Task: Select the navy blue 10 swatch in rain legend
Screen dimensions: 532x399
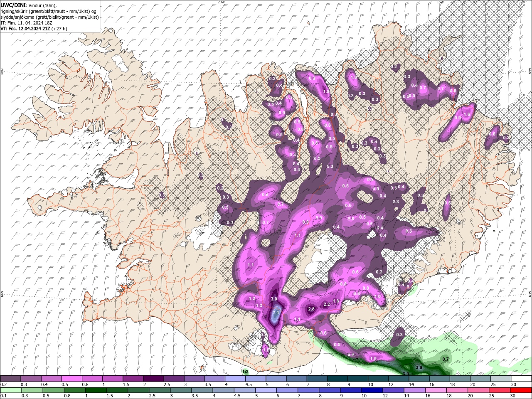Action: pyautogui.click(x=372, y=390)
